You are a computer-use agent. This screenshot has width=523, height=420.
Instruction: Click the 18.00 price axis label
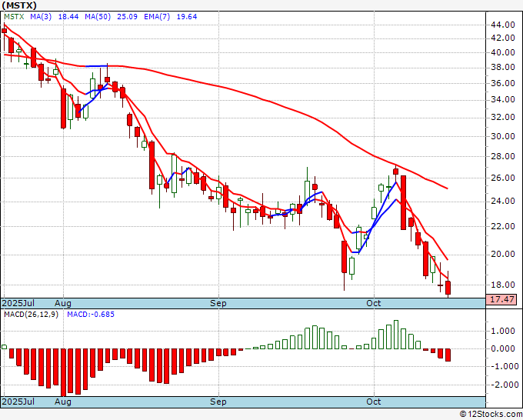[x=503, y=285]
